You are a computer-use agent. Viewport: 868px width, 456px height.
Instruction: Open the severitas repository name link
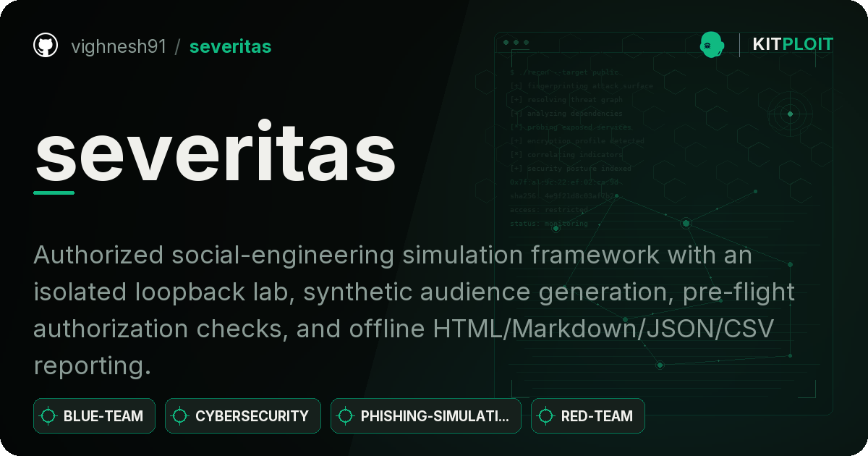pos(230,47)
